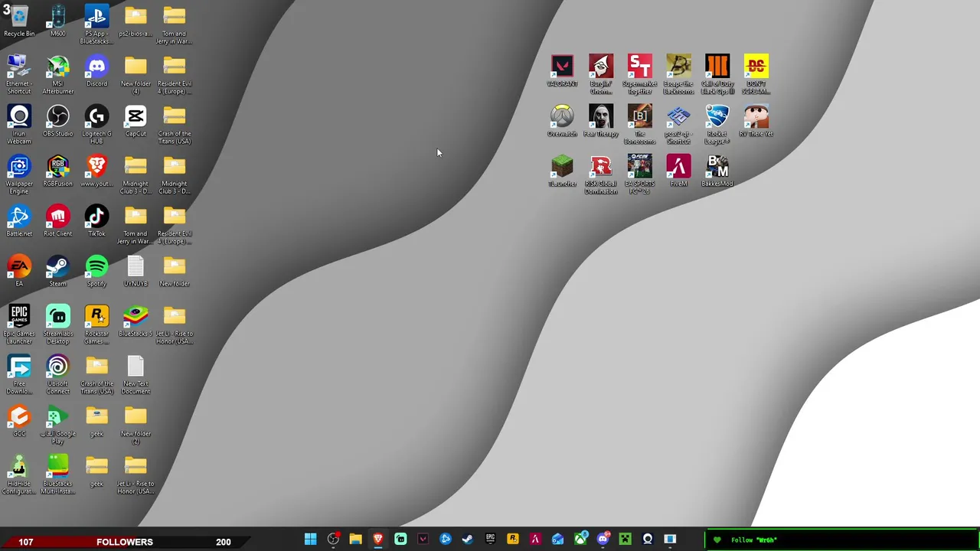Launch Escape the Backrooms shortcut
980x551 pixels.
[678, 74]
